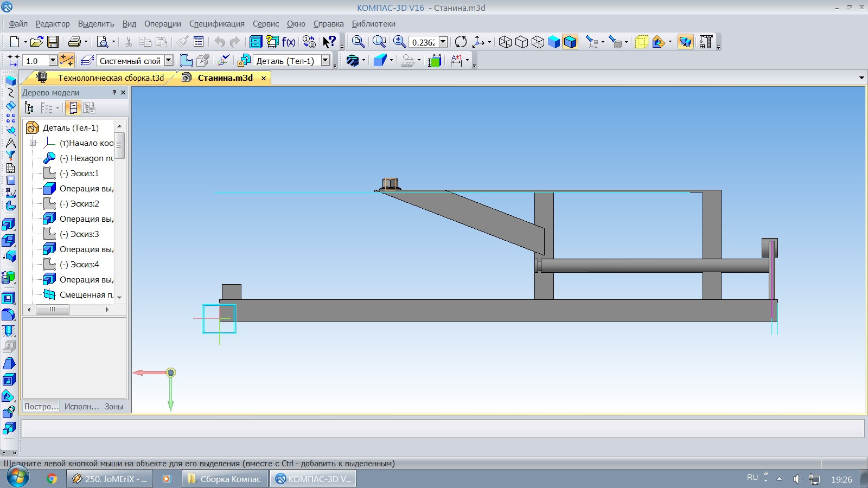Expand the (т)Начало координат tree node

(x=33, y=143)
